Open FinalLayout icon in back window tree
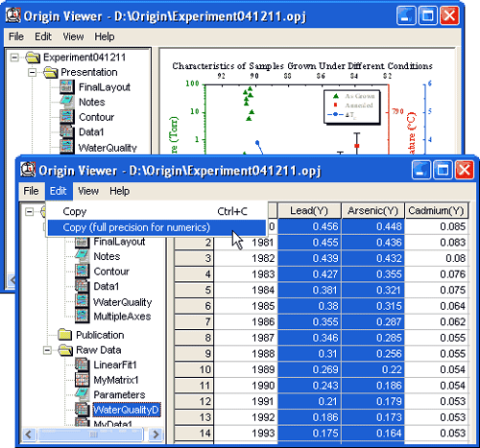The height and width of the screenshot is (448, 480). coord(67,87)
